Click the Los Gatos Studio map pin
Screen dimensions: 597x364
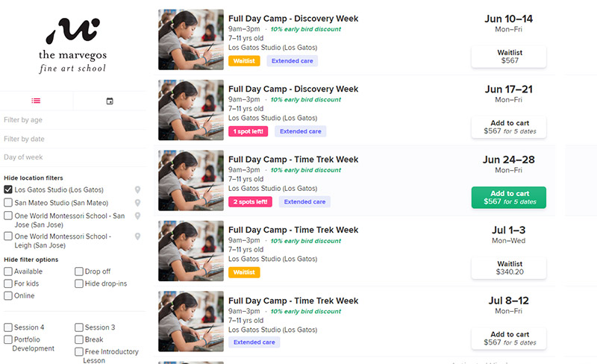point(138,189)
